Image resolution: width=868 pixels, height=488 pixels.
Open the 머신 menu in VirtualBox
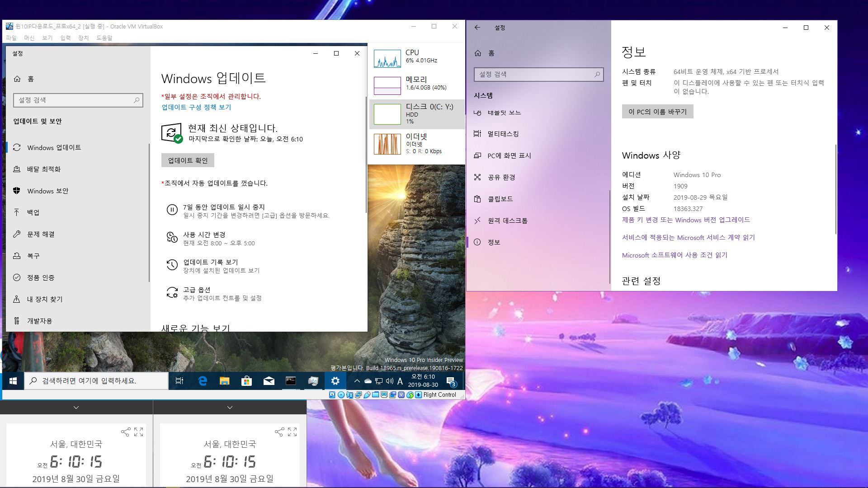tap(29, 38)
